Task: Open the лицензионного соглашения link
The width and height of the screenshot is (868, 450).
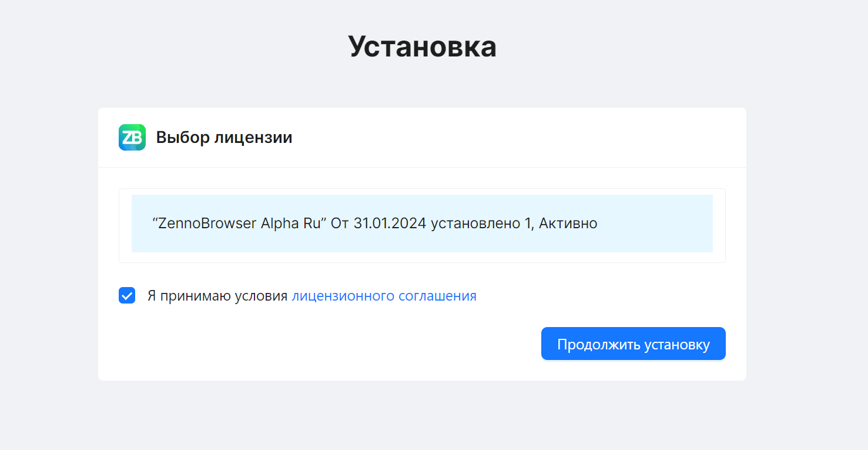Action: click(x=384, y=296)
